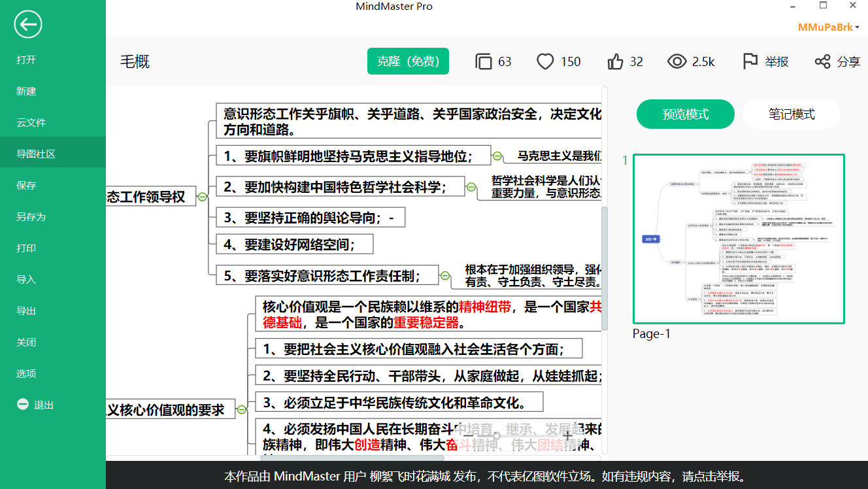This screenshot has height=489, width=868.
Task: Click the 克隆（免费）button
Action: click(x=408, y=61)
